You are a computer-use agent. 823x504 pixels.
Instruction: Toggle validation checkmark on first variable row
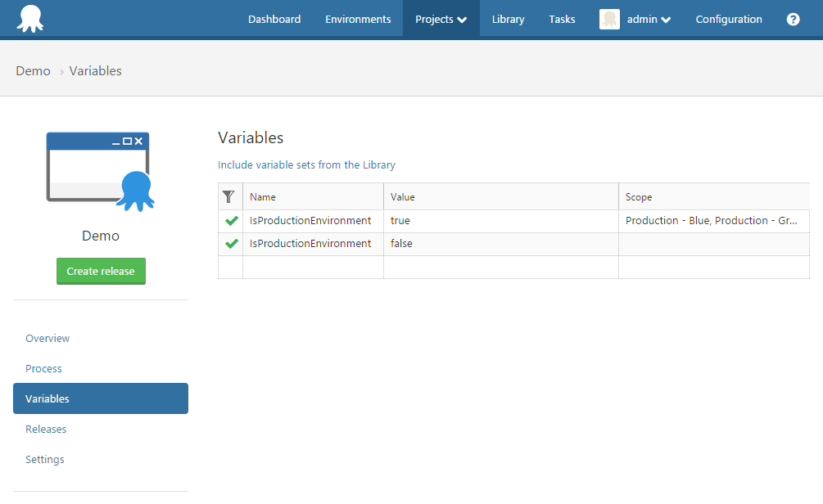coord(230,220)
